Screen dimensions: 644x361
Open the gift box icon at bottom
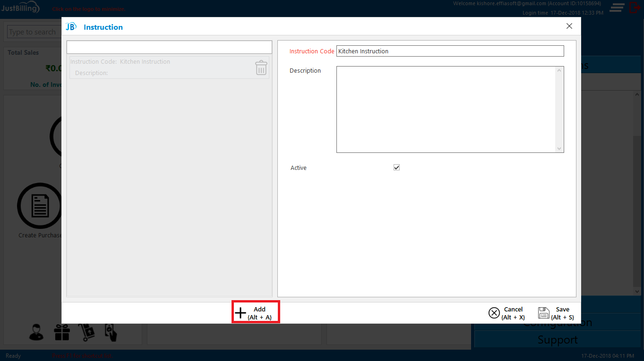tap(62, 332)
